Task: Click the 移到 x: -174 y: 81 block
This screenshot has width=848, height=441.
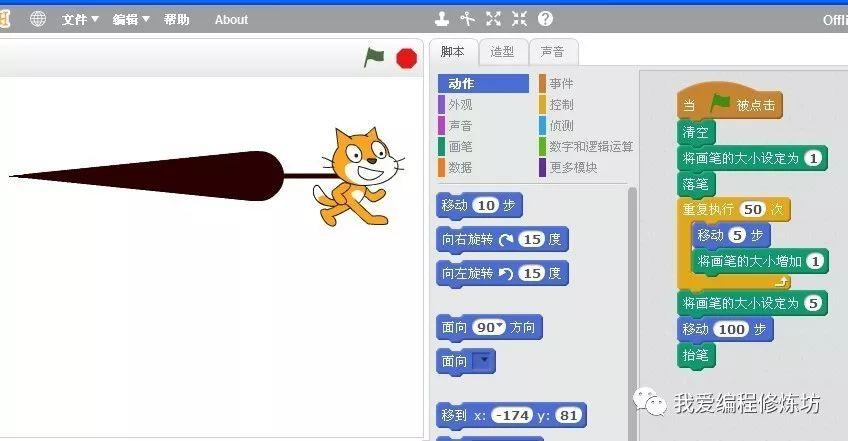Action: (x=511, y=416)
